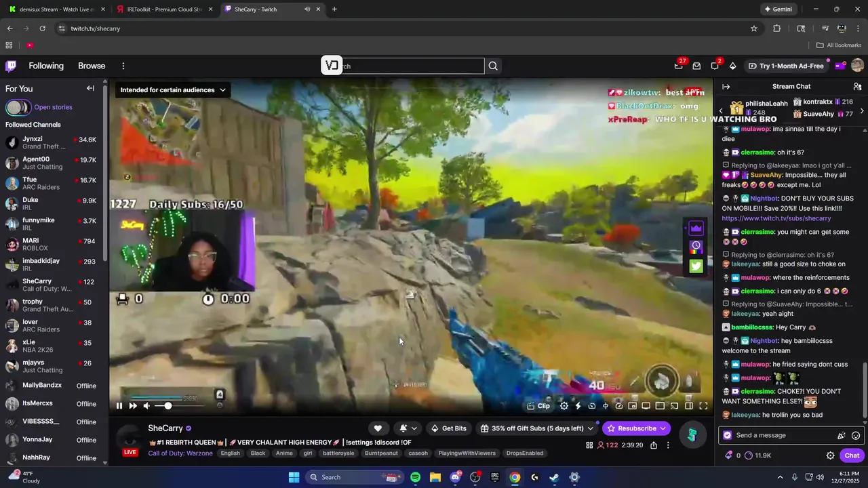This screenshot has width=868, height=488.
Task: Show next gift leaderboard page arrow
Action: click(862, 110)
